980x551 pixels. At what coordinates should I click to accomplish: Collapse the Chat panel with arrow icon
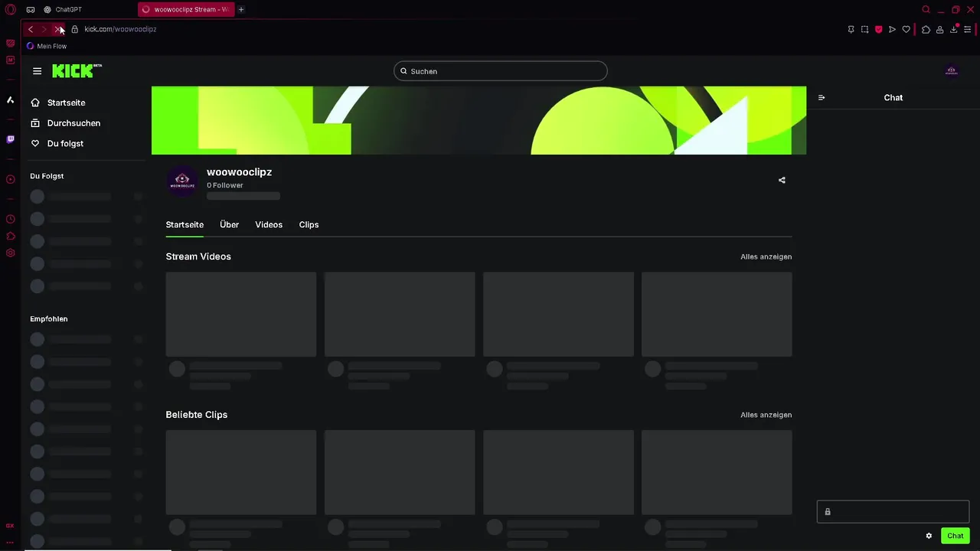coord(822,98)
